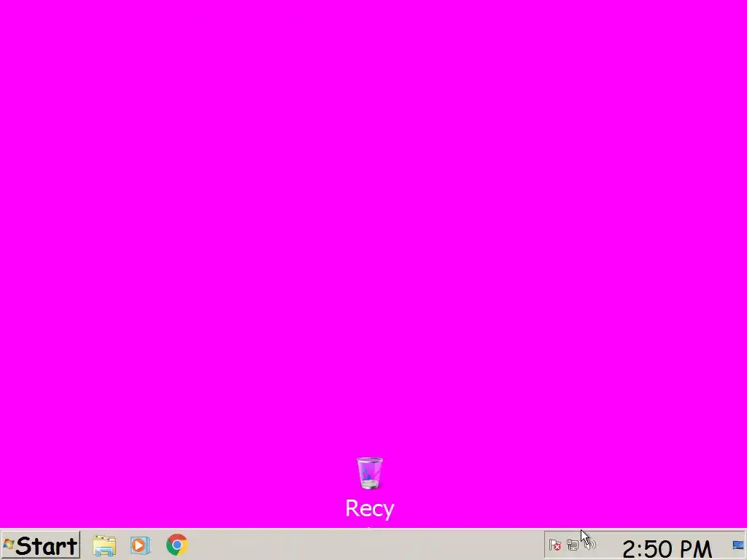The image size is (747, 560).
Task: Click the network status tray icon
Action: point(572,544)
